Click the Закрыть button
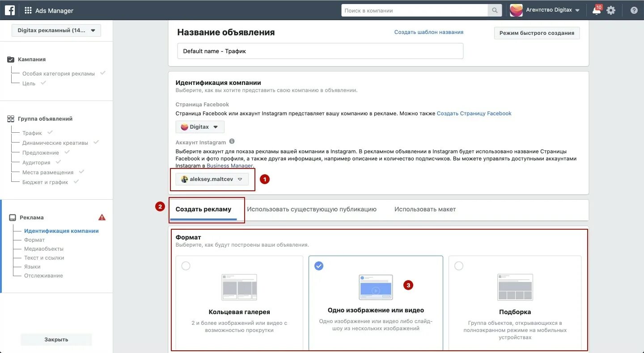This screenshot has height=353, width=644. pyautogui.click(x=56, y=340)
